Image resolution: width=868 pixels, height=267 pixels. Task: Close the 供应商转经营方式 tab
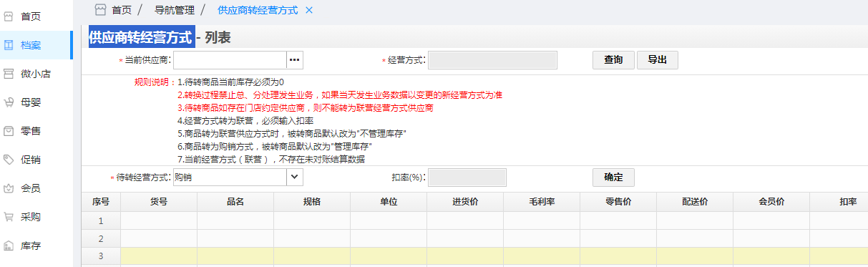coord(309,10)
